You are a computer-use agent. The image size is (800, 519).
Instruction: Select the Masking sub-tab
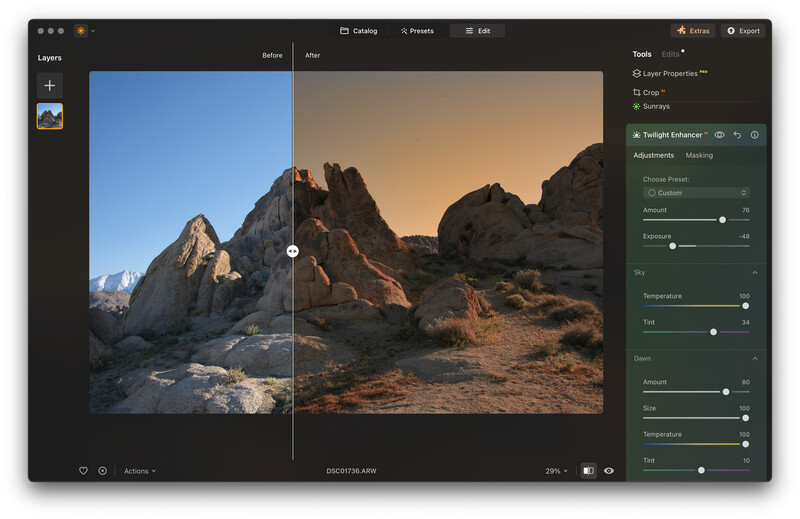coord(699,155)
